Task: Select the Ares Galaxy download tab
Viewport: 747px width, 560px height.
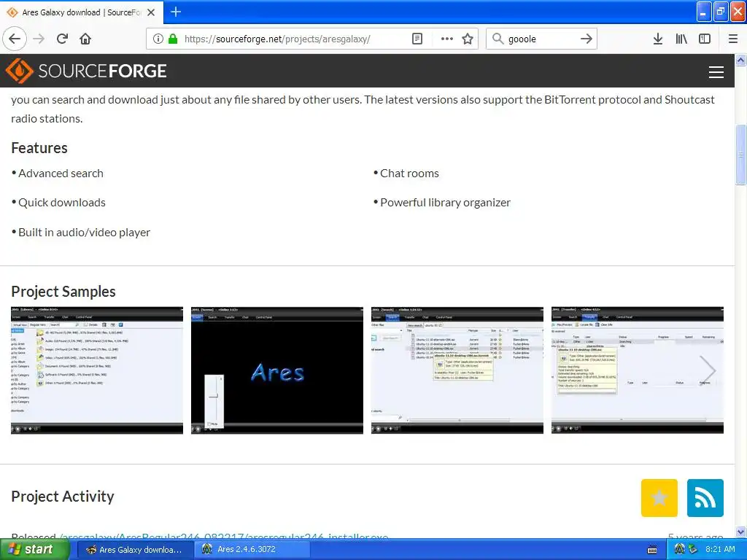Action: 82,12
